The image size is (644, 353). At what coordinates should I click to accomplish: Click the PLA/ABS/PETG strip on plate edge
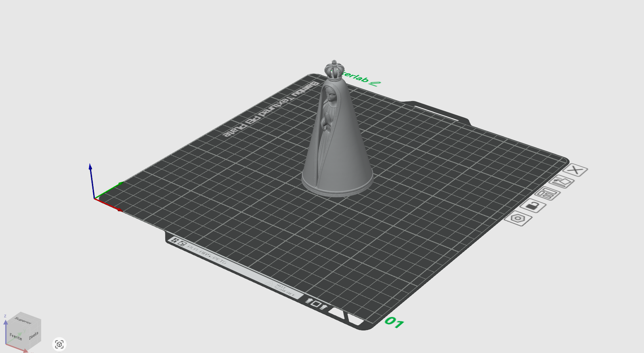tap(206, 254)
